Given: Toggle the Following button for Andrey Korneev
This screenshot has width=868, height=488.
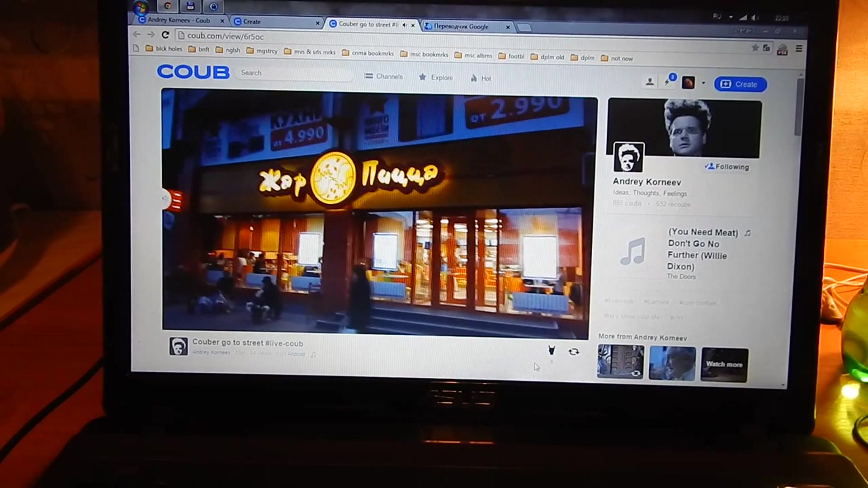Looking at the screenshot, I should [726, 166].
